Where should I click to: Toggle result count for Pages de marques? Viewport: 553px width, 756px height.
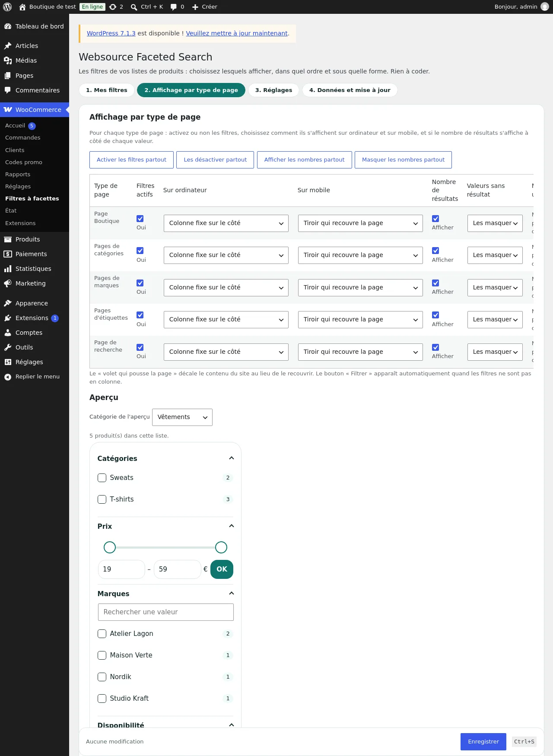(x=435, y=283)
